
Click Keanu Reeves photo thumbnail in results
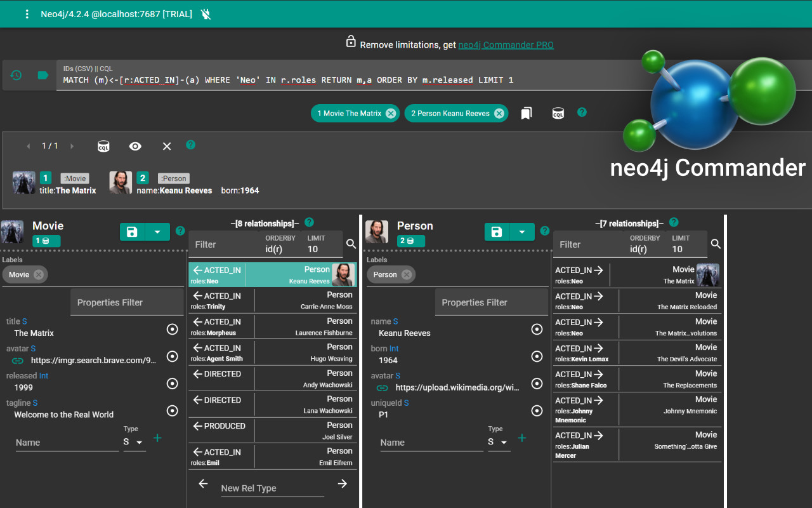coord(121,182)
